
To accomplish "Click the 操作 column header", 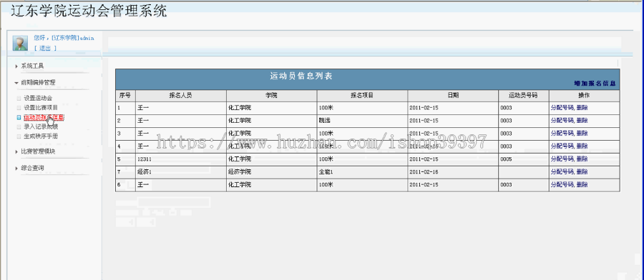I will (584, 96).
